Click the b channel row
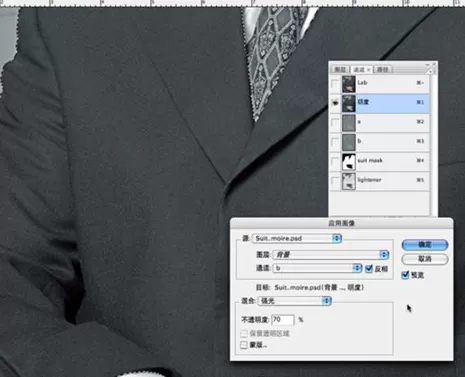 point(379,142)
